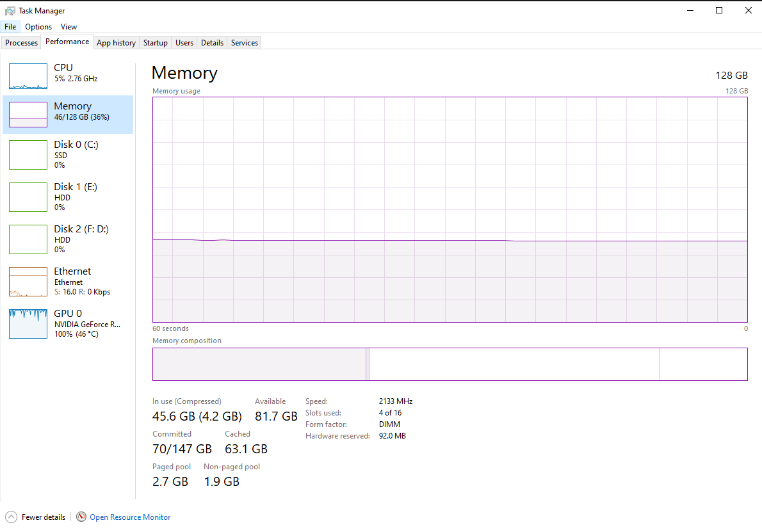View Ethernet network throughput graph
762x532 pixels.
(x=28, y=282)
